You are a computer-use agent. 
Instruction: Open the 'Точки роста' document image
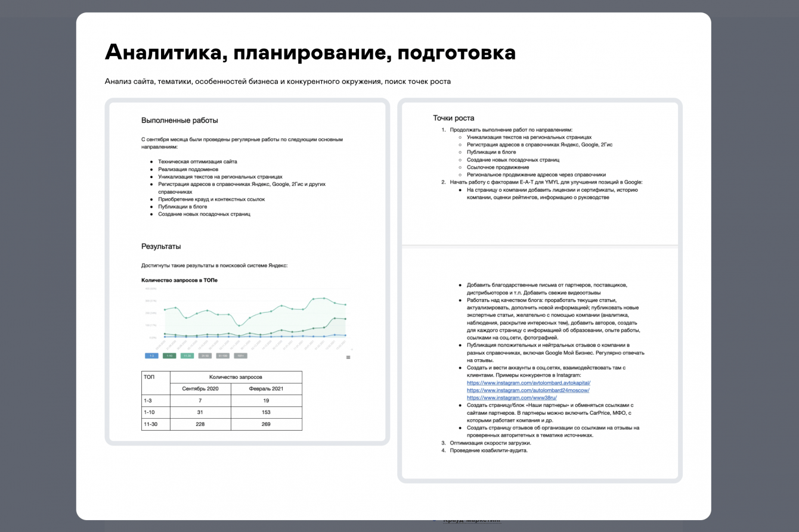[540, 291]
